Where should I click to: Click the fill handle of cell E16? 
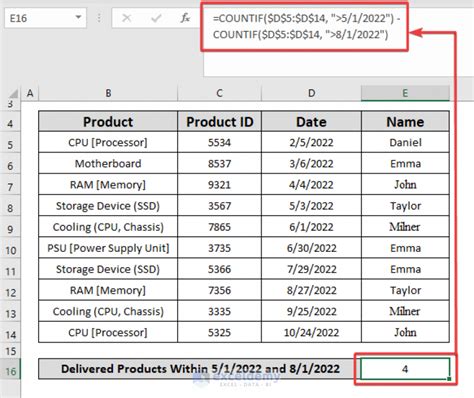[x=449, y=379]
